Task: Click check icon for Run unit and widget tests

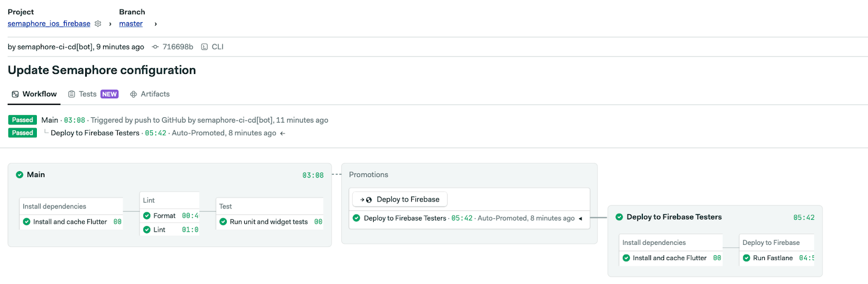Action: (x=223, y=222)
